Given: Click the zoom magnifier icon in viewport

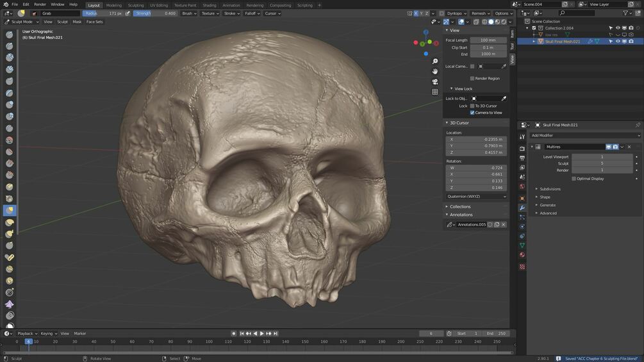Looking at the screenshot, I should 435,61.
